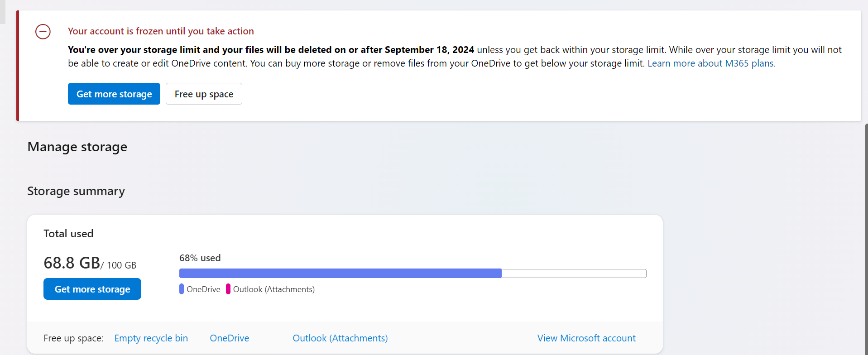Click the 68.8 GB total used value
This screenshot has width=868, height=355.
(x=72, y=263)
